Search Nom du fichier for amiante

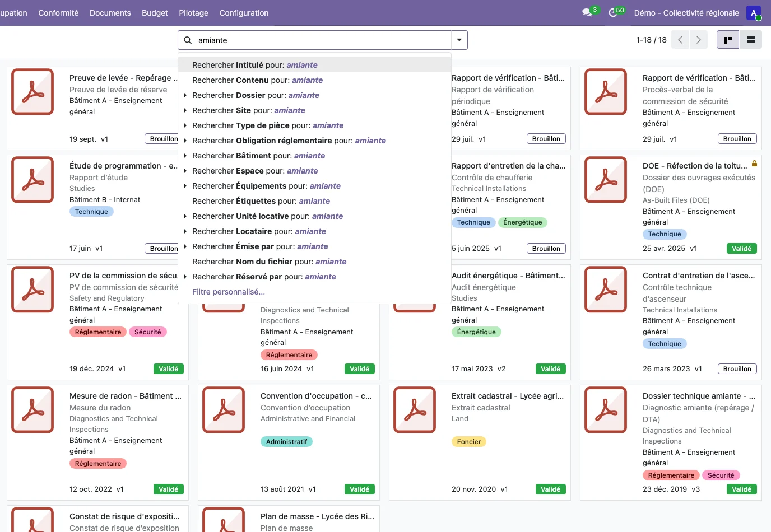(314, 262)
